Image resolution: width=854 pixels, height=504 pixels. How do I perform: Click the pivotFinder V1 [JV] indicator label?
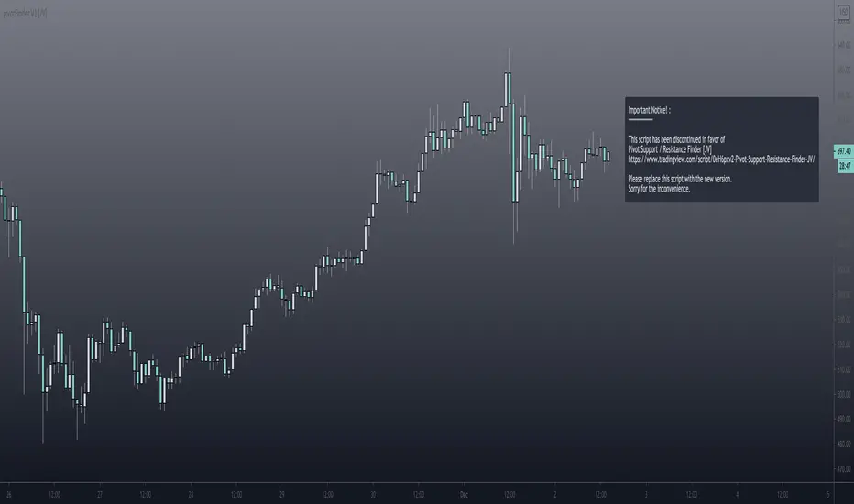pyautogui.click(x=25, y=13)
